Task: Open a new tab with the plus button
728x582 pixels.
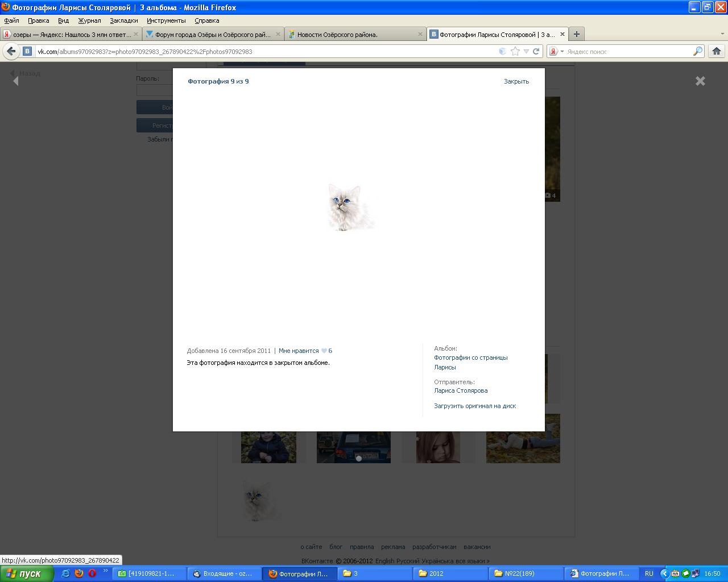Action: (x=576, y=34)
